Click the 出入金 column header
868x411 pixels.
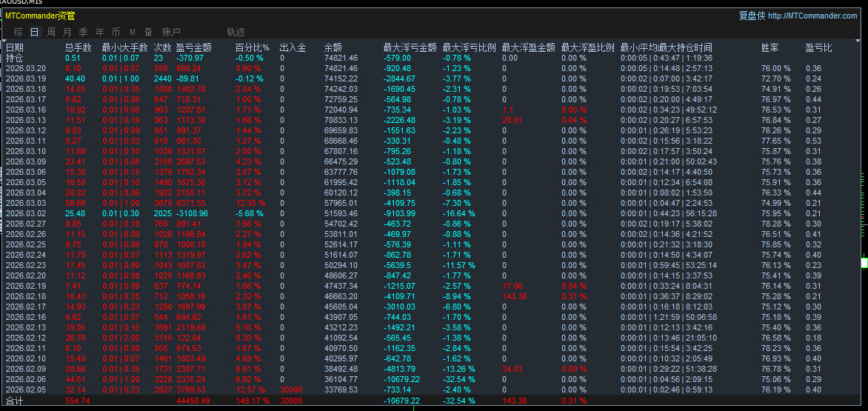point(293,47)
